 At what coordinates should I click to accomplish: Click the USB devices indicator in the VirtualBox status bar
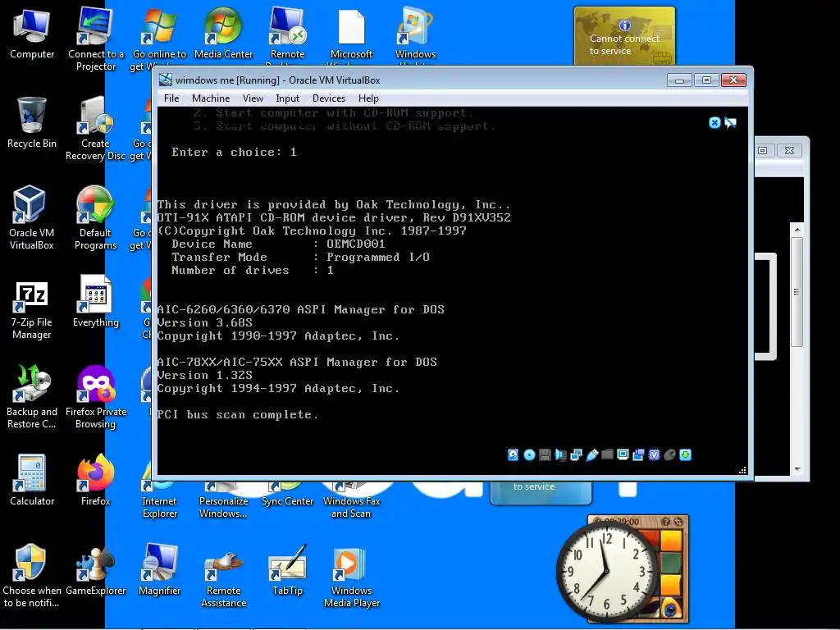click(x=591, y=454)
